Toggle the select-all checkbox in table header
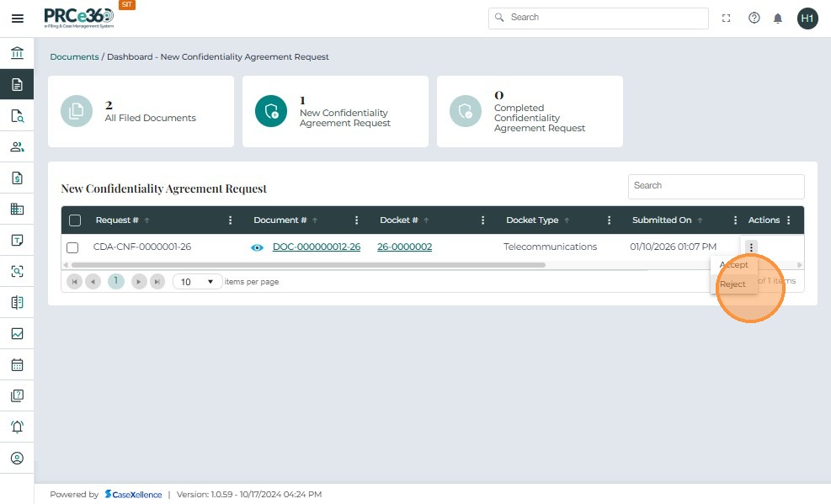Viewport: 831px width, 504px height. click(x=75, y=220)
